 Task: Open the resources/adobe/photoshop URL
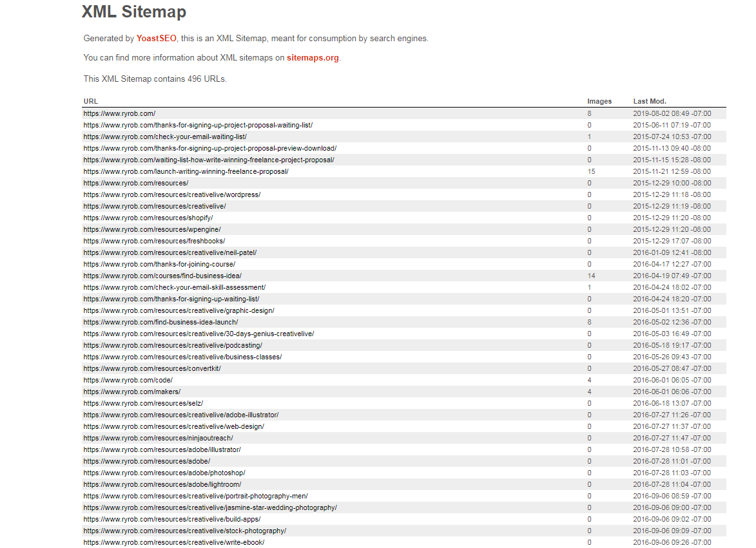164,473
